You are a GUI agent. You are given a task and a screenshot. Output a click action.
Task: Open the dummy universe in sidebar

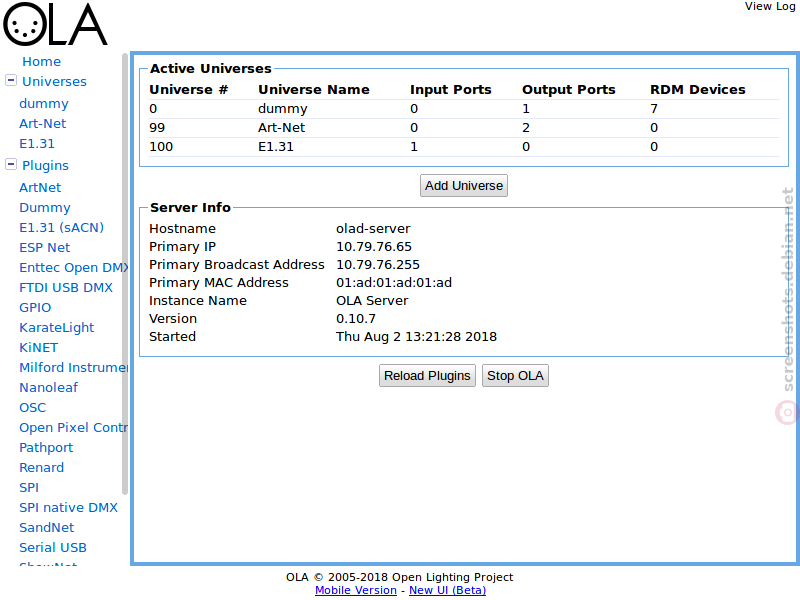pyautogui.click(x=44, y=104)
